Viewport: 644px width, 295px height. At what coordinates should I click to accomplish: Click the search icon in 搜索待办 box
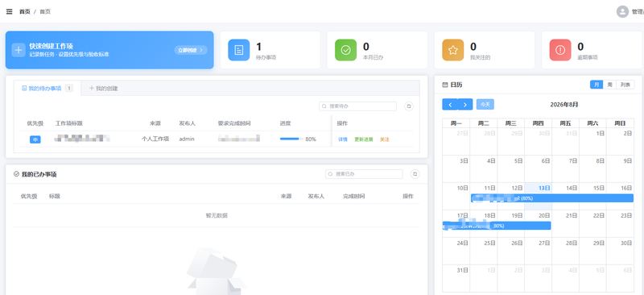(x=324, y=106)
